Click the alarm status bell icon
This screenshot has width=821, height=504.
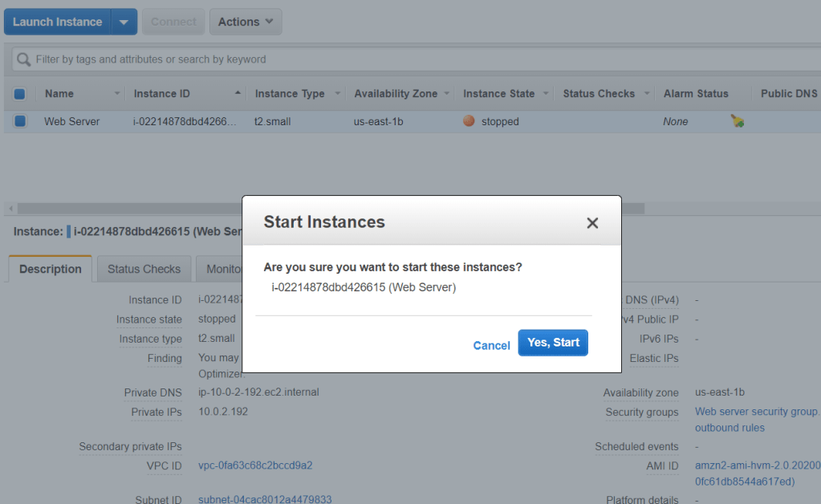[x=737, y=121]
